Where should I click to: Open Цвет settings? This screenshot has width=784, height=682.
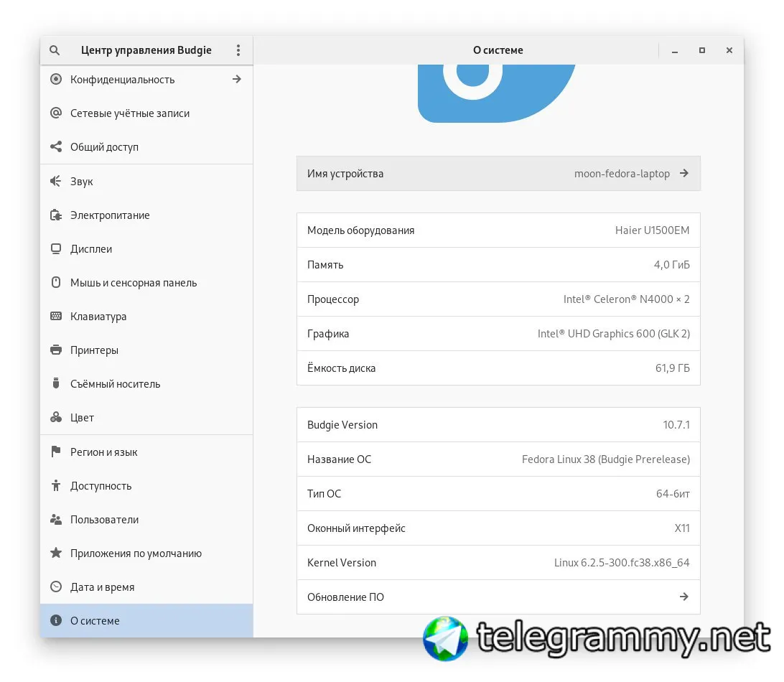point(146,418)
